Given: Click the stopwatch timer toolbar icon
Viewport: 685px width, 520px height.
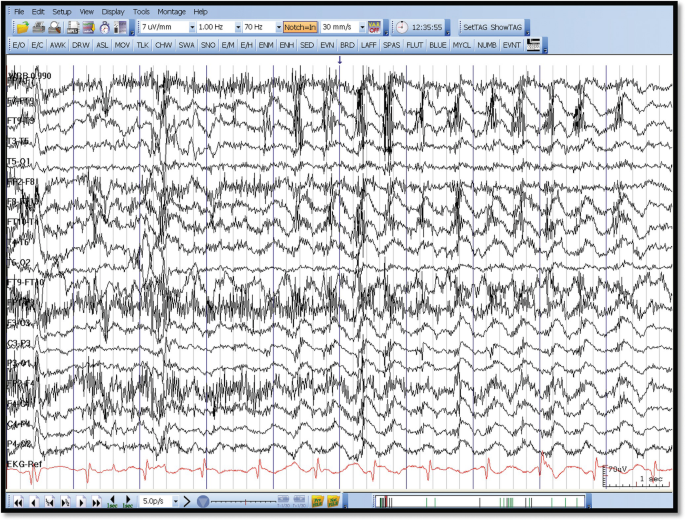Looking at the screenshot, I should 105,27.
